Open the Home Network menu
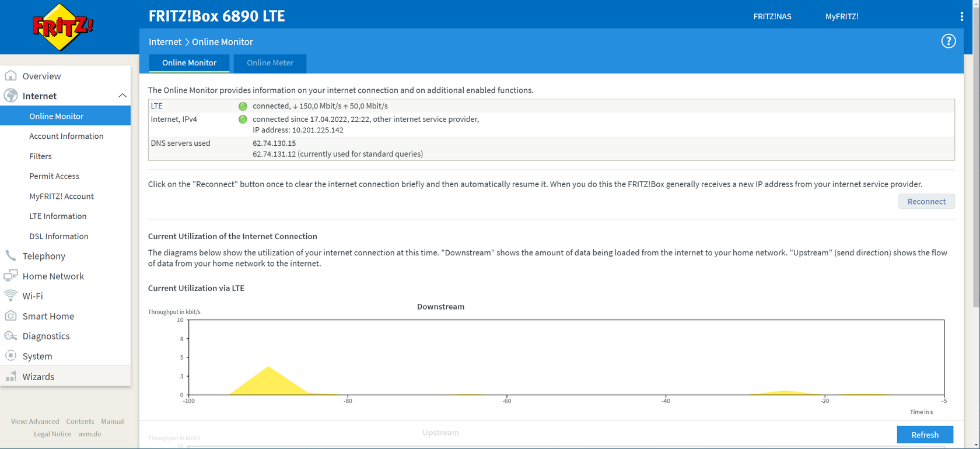This screenshot has height=449, width=980. coord(53,276)
